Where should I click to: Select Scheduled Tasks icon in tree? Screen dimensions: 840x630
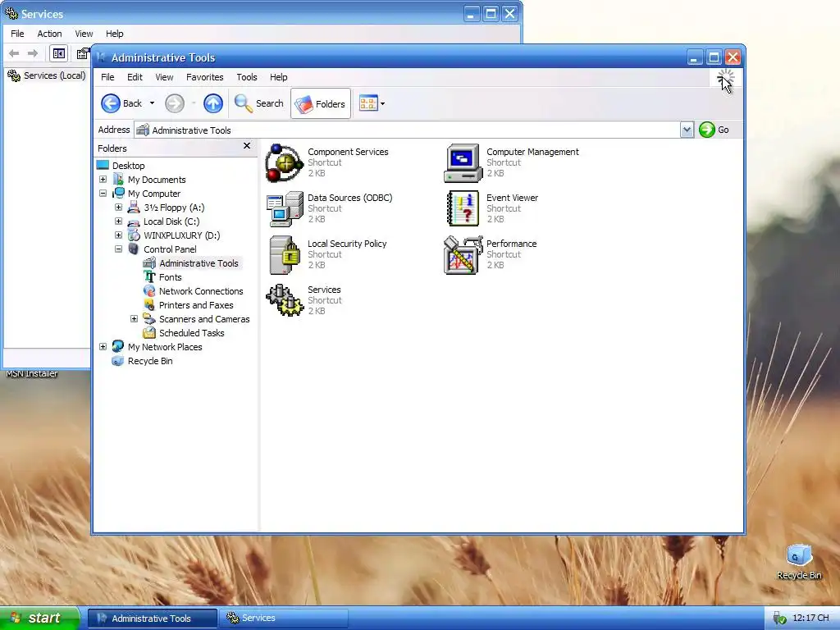click(149, 333)
